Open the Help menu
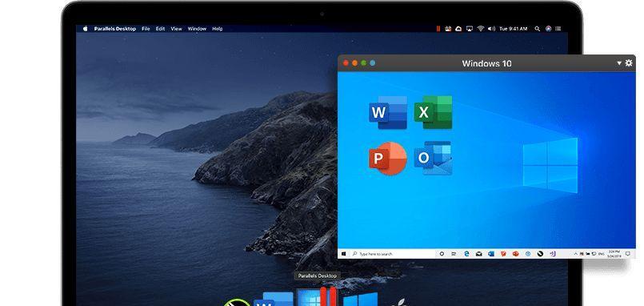The image size is (644, 306). coord(218,29)
